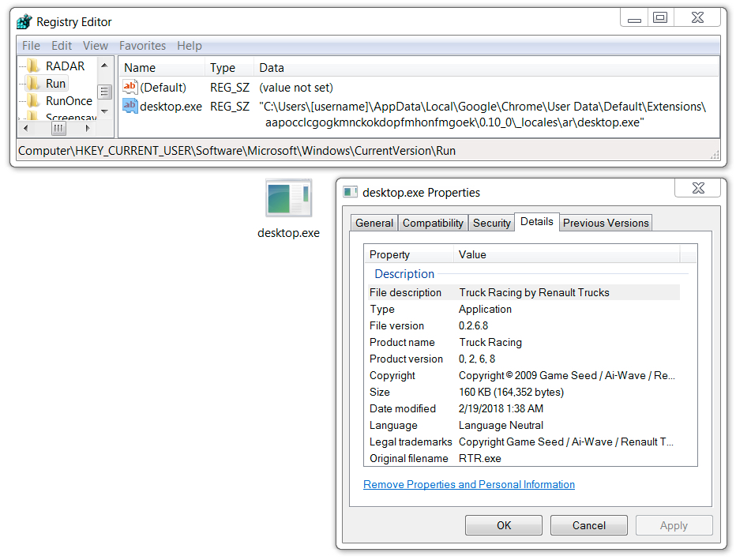Open the File menu in Registry Editor
Screen dimensions: 736x560
(31, 46)
